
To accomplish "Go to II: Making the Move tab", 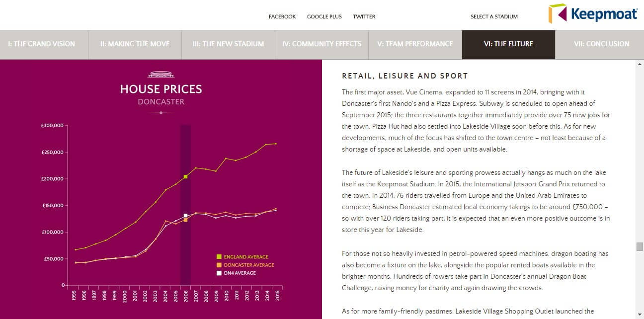I will tap(135, 44).
